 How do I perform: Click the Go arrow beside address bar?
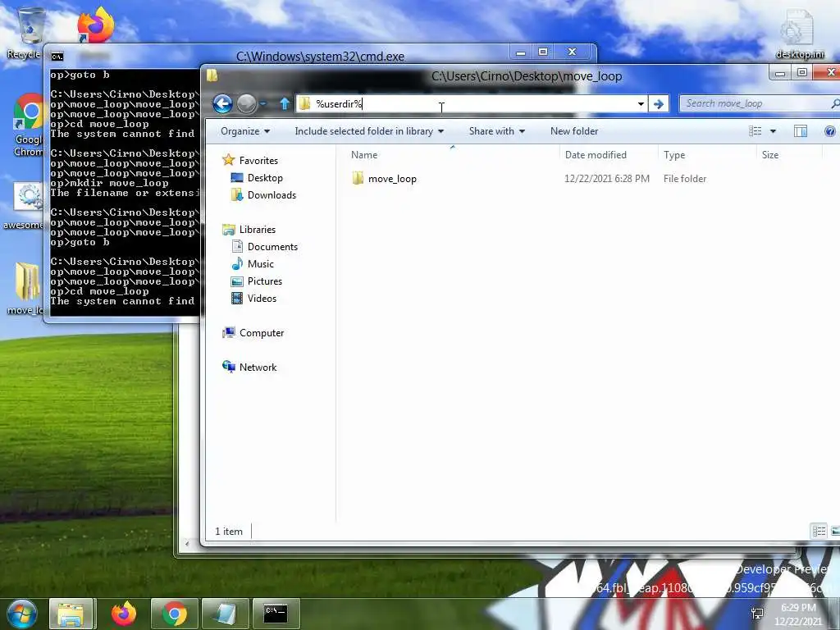(x=659, y=104)
